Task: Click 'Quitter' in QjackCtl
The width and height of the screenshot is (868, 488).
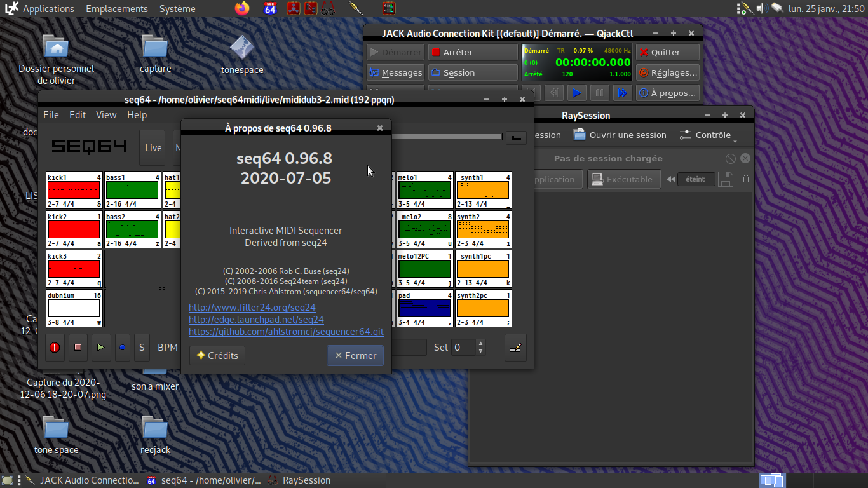Action: click(x=668, y=52)
